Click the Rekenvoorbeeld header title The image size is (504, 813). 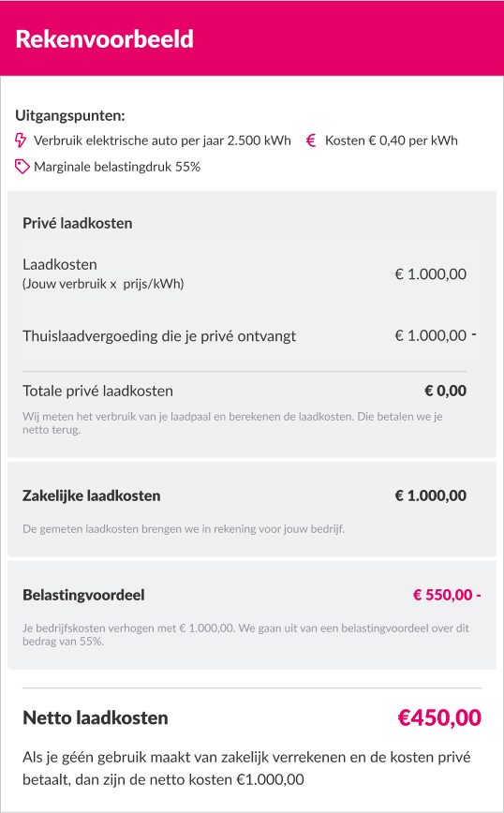[104, 39]
